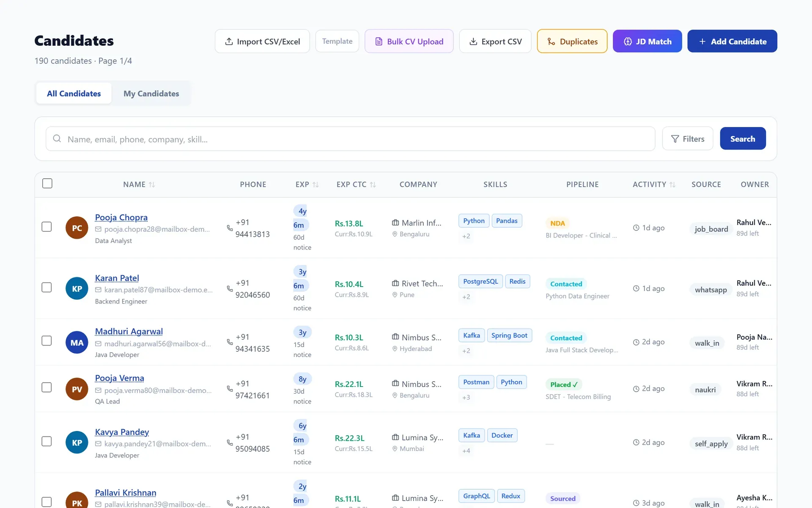Open JD Match

[647, 41]
